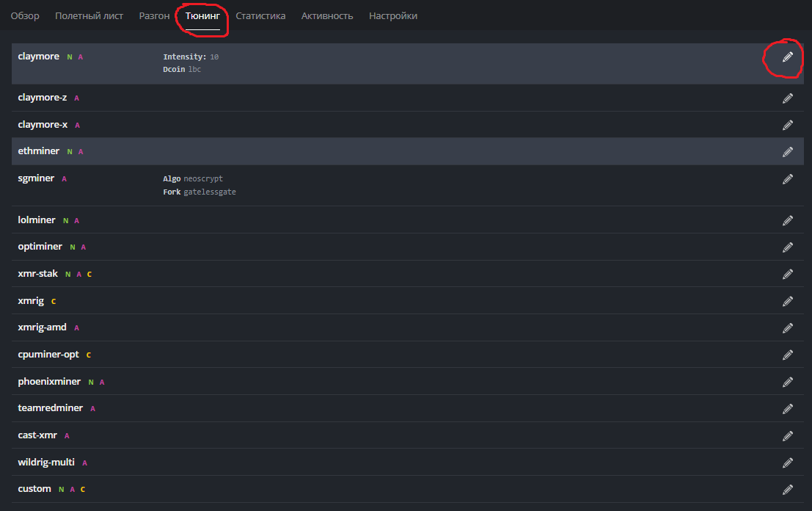This screenshot has width=812, height=511.
Task: Select the cpuminer-opt miner name
Action: click(x=48, y=354)
